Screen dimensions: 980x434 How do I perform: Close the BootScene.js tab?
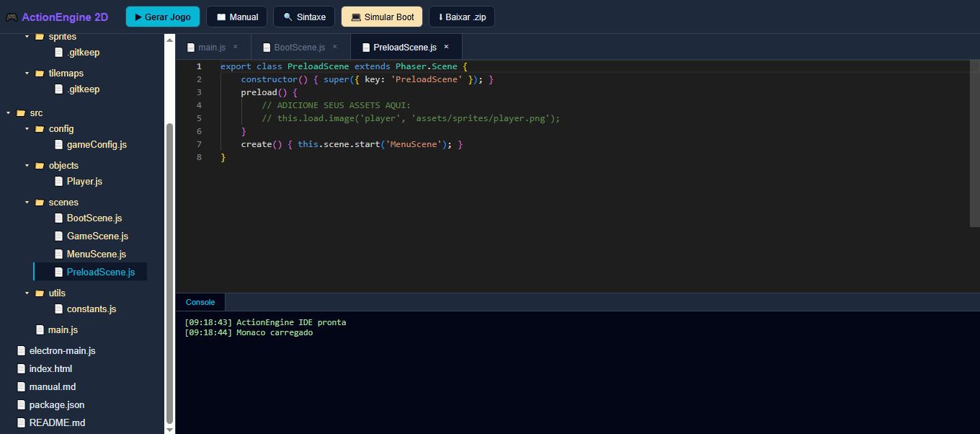334,47
